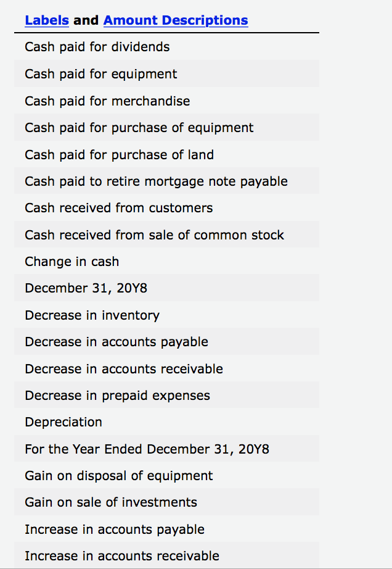This screenshot has height=569, width=392.
Task: Select the "December 31, 20Y8" entry
Action: 86,288
